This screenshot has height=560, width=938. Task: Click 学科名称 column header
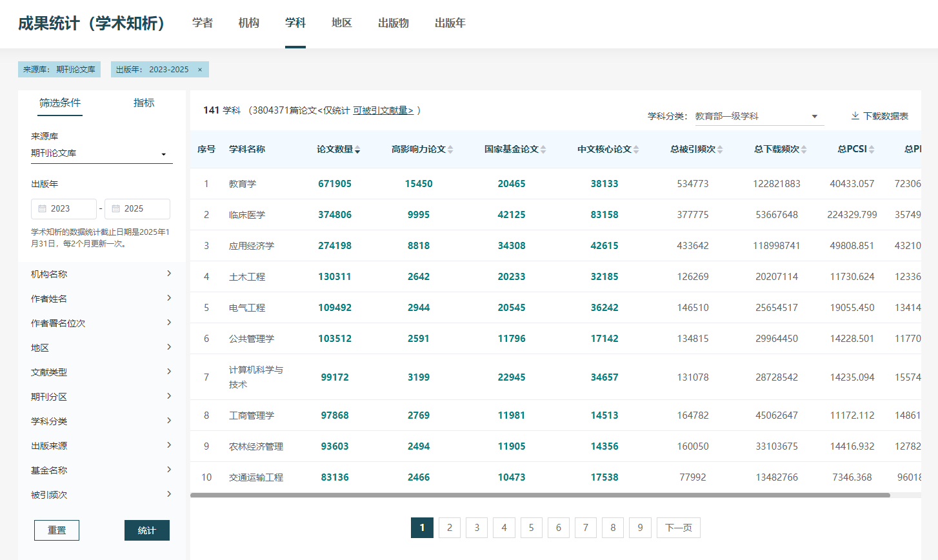[x=247, y=149]
